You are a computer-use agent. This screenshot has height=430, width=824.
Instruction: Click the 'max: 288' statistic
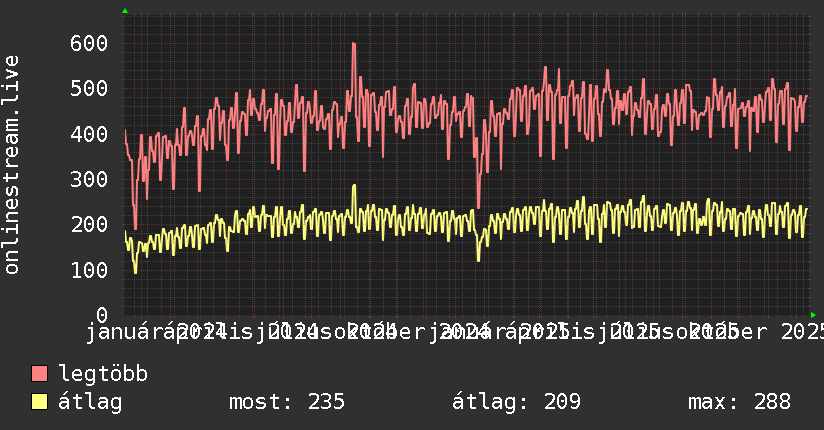pyautogui.click(x=739, y=402)
